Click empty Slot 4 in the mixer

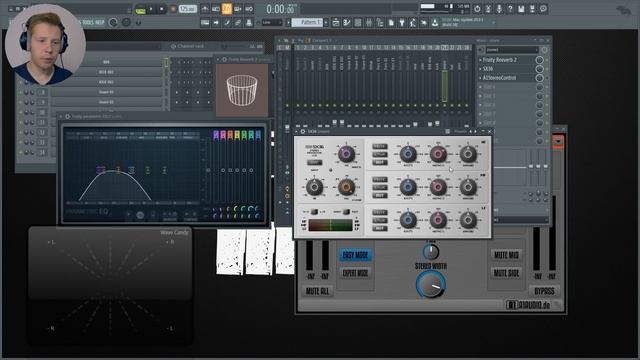click(x=508, y=87)
